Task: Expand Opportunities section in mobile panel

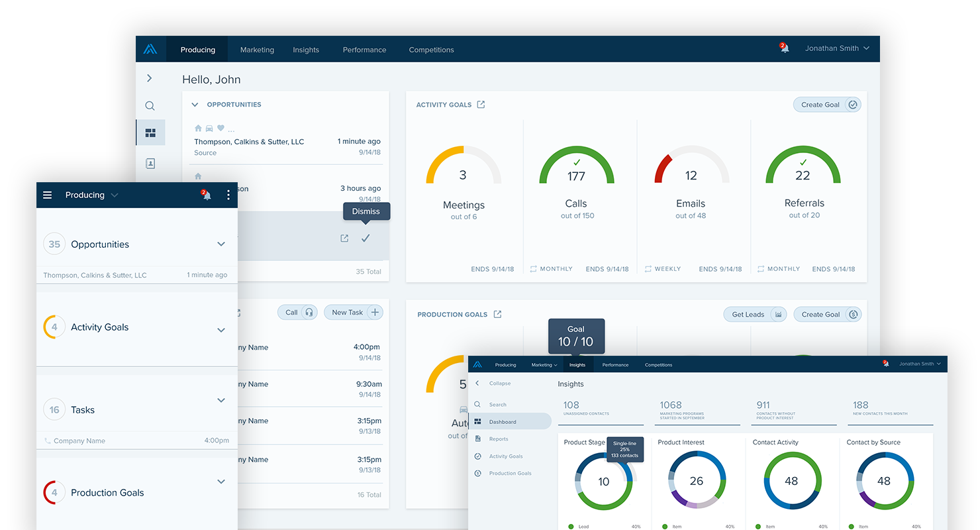Action: pos(221,244)
